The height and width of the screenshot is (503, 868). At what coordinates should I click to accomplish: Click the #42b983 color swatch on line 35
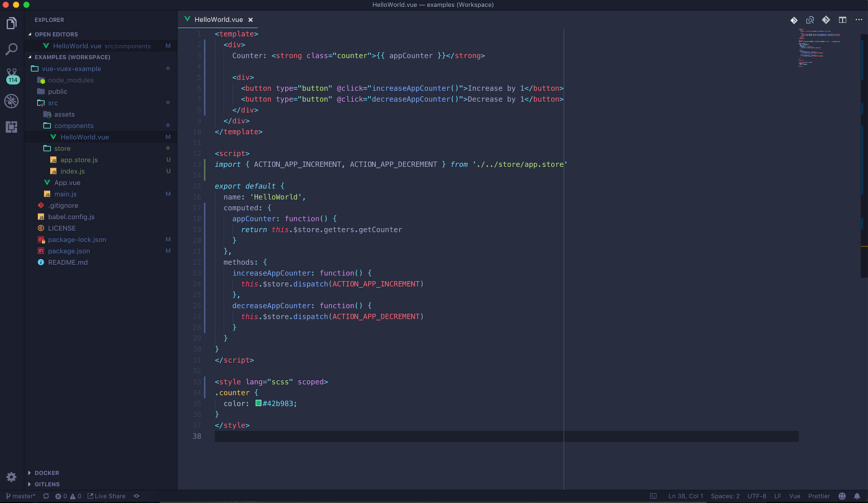(258, 403)
